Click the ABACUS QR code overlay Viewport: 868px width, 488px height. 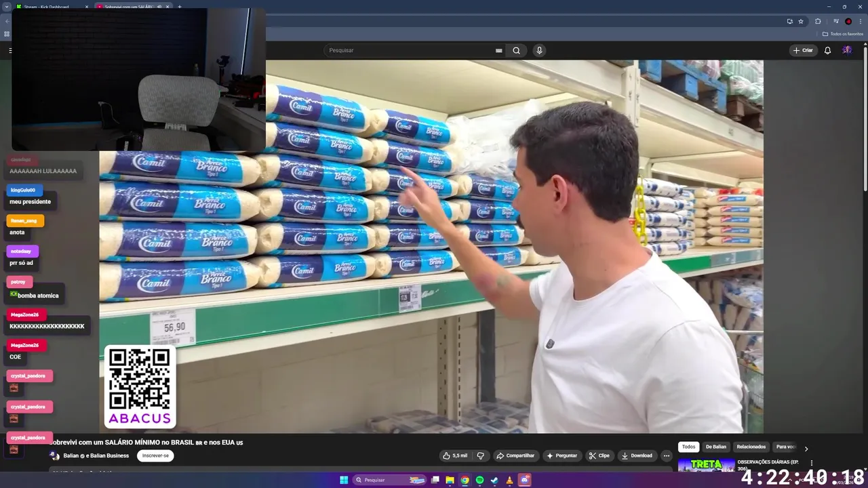pos(140,386)
